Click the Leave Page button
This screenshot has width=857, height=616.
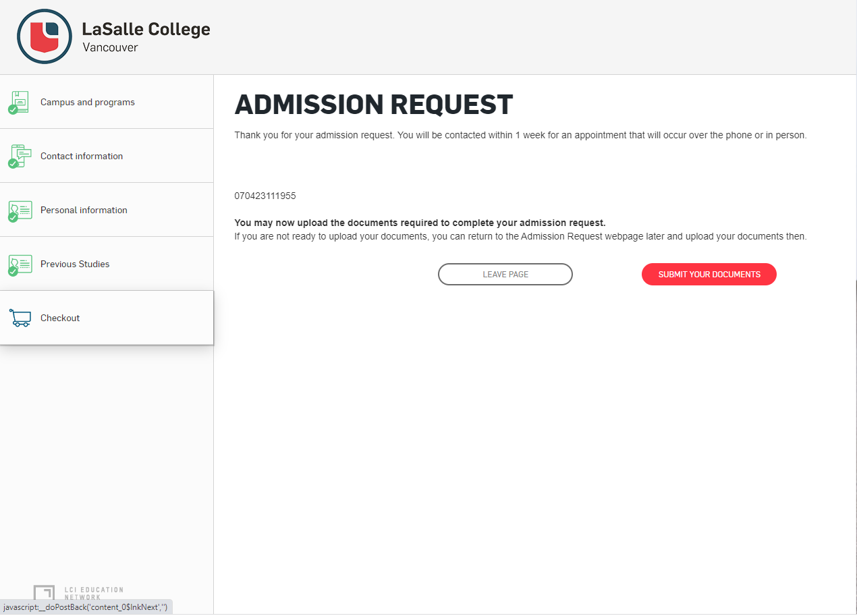pyautogui.click(x=505, y=275)
